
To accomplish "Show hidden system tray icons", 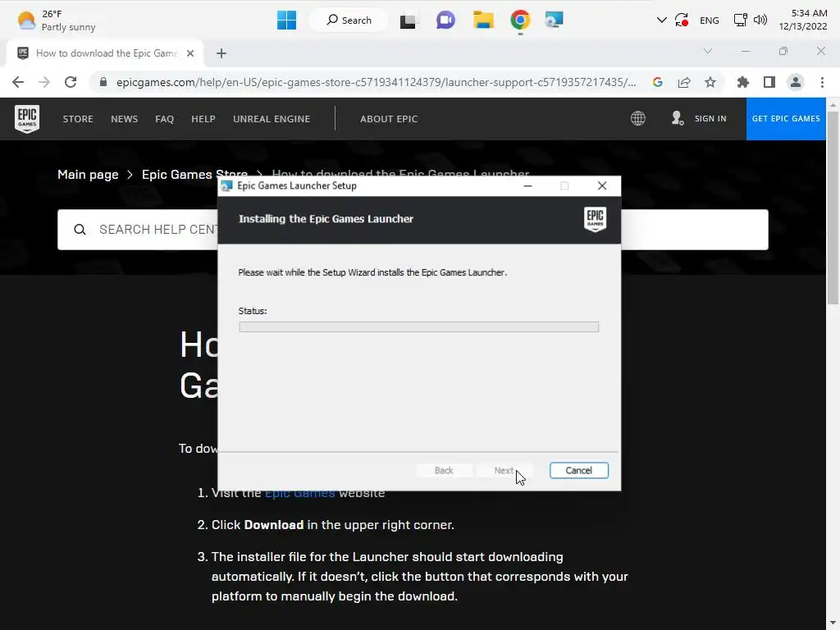I will click(x=662, y=21).
